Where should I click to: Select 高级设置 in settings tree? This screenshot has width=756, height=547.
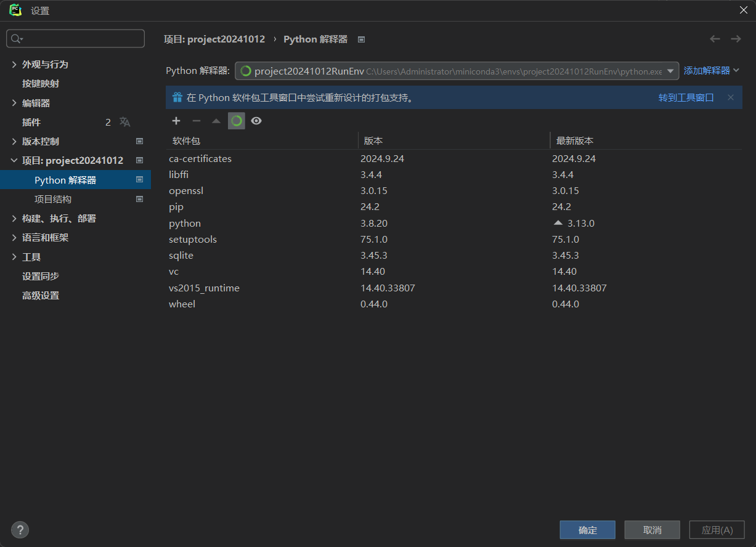pyautogui.click(x=41, y=295)
